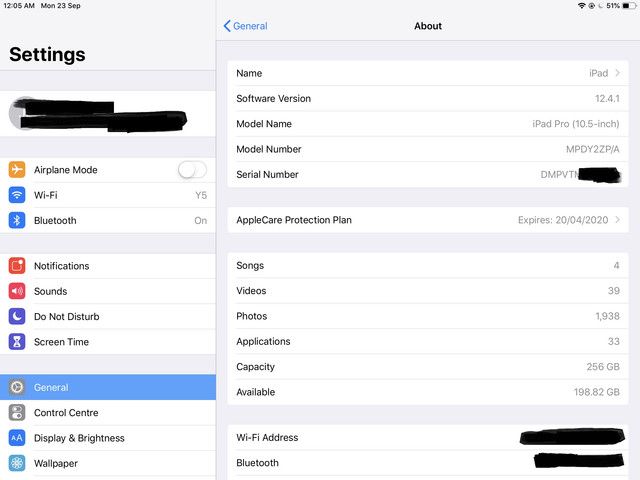The width and height of the screenshot is (640, 480).
Task: Toggle the Airplane Mode switch
Action: (x=192, y=170)
